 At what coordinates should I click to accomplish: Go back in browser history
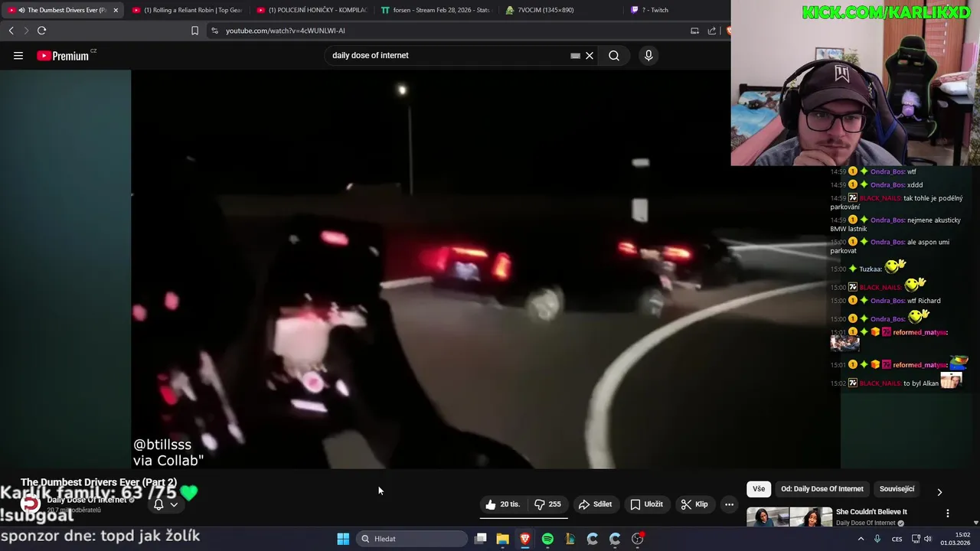[x=11, y=31]
